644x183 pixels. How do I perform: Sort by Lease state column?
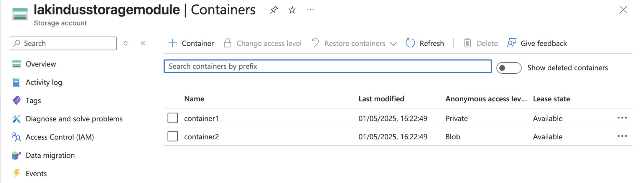[x=552, y=99]
